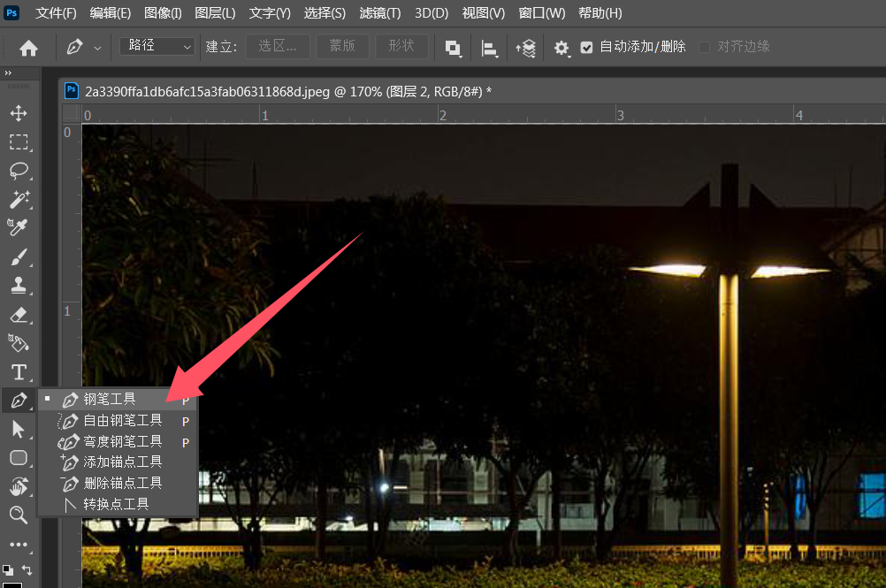Screen dimensions: 886x588
Task: Select the Eraser tool
Action: [19, 315]
